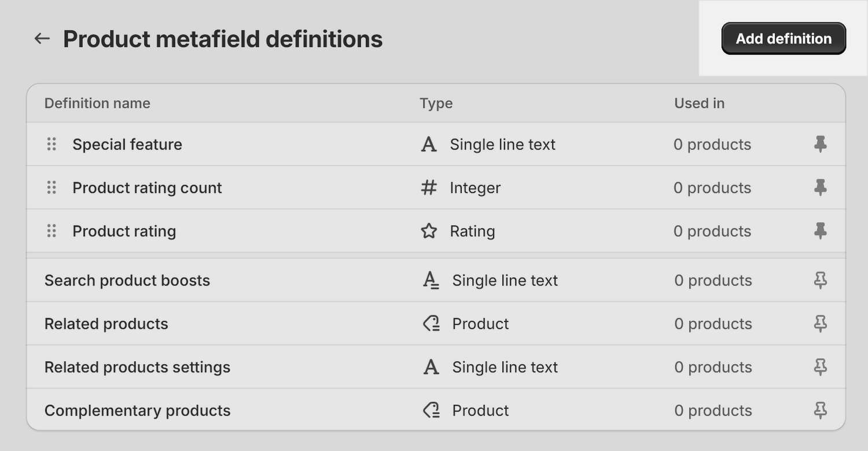
Task: Unpin the Product rating count definition
Action: [x=820, y=188]
